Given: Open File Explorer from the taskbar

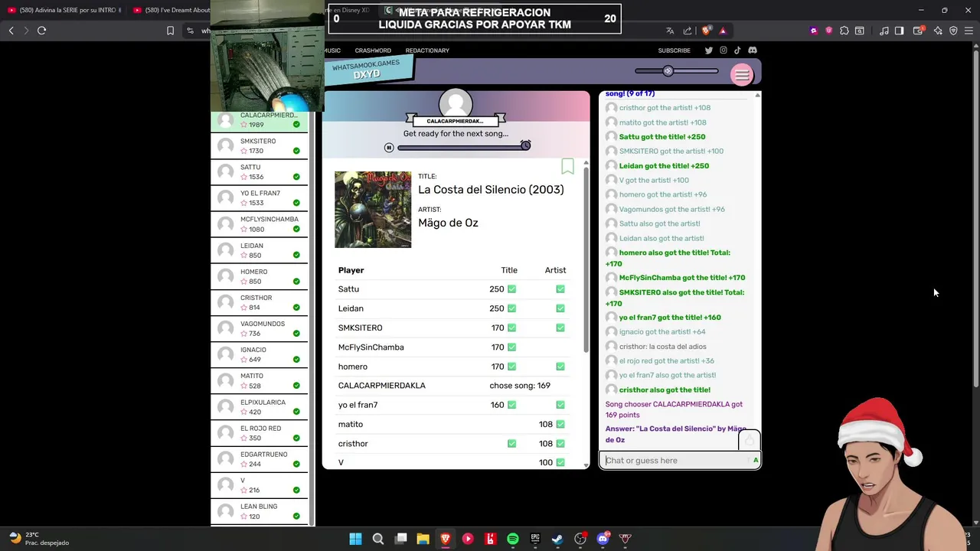Looking at the screenshot, I should (x=423, y=539).
